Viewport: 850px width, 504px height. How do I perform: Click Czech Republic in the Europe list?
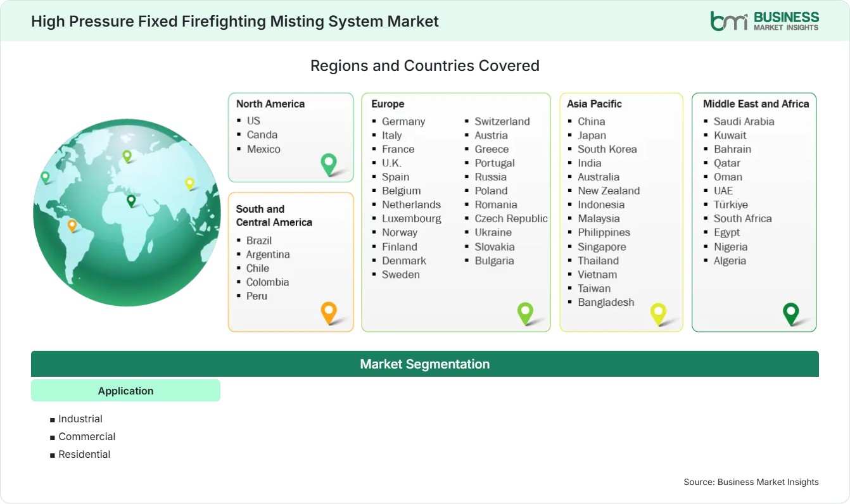pyautogui.click(x=511, y=218)
